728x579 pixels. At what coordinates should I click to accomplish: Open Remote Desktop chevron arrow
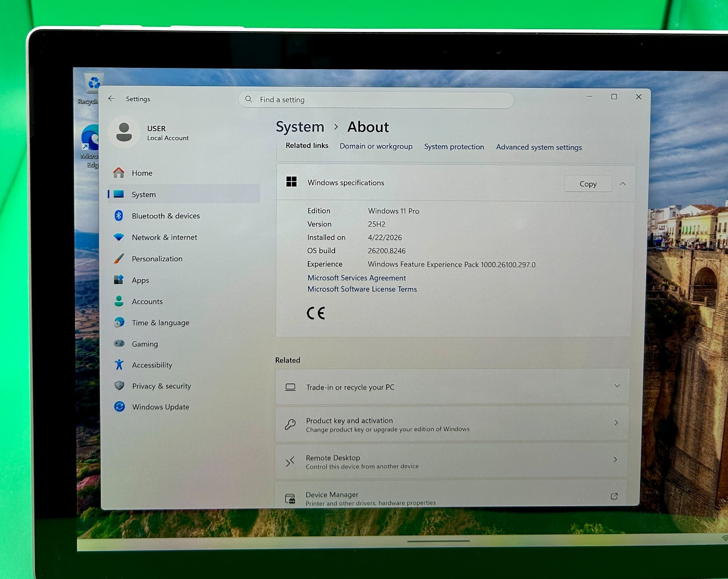pyautogui.click(x=615, y=460)
